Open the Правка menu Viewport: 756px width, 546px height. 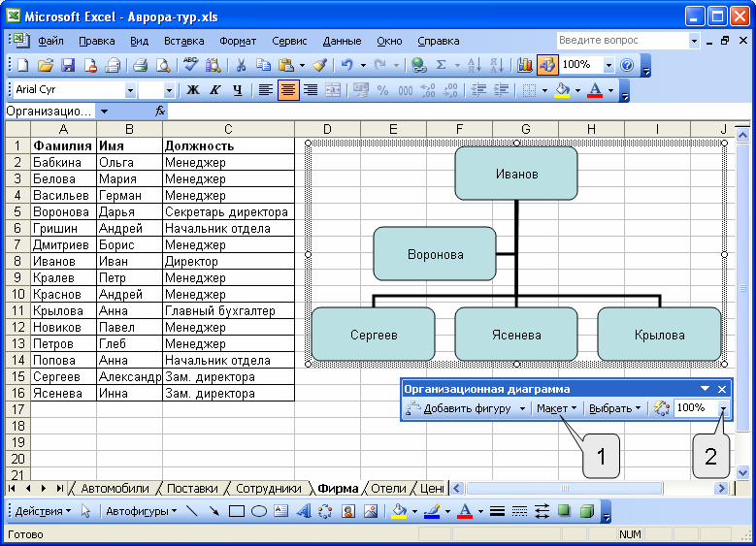[x=96, y=41]
